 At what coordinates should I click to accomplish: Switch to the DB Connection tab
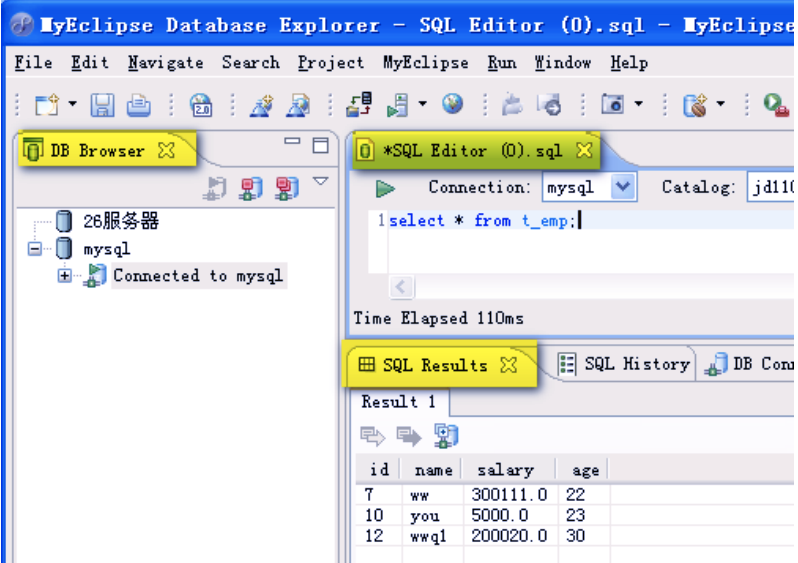(749, 364)
